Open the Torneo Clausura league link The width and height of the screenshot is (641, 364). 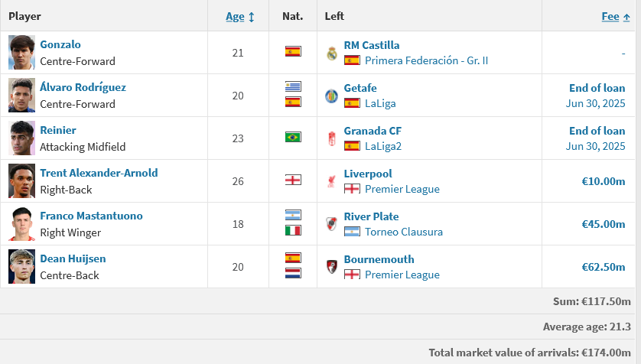[403, 232]
